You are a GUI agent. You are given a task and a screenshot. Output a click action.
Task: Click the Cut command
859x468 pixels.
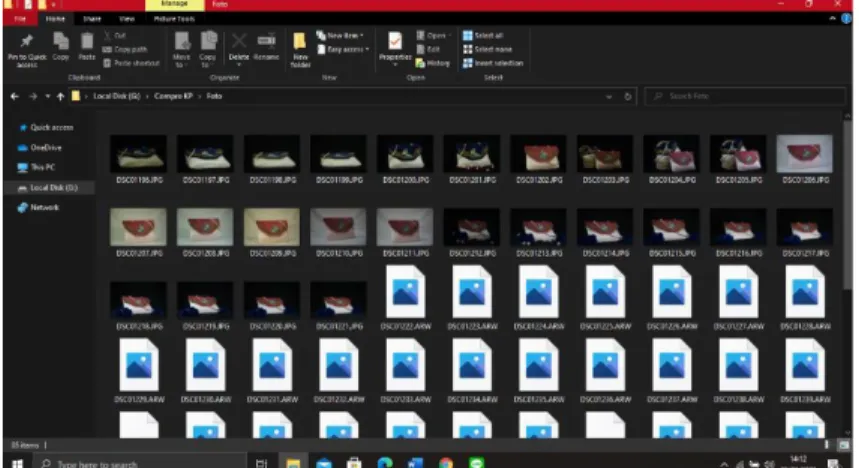(115, 36)
